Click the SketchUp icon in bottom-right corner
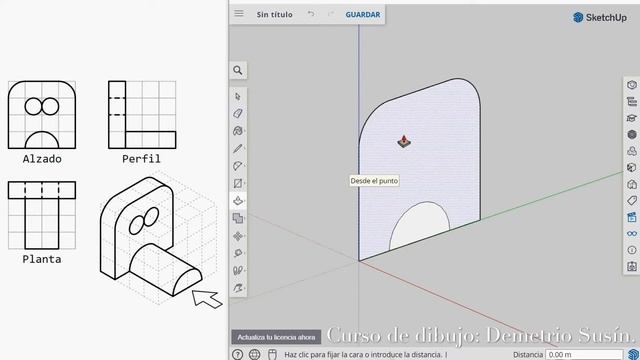The width and height of the screenshot is (640, 360). (x=633, y=354)
